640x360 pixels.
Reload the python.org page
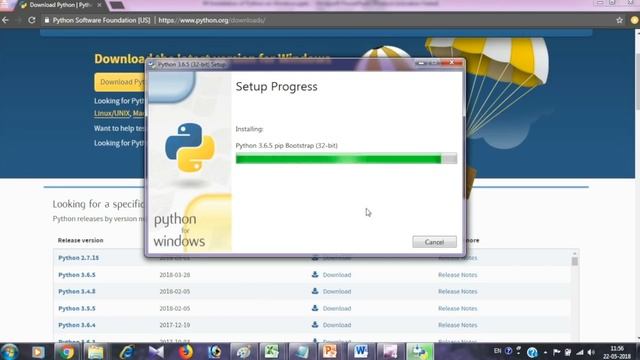(x=32, y=20)
